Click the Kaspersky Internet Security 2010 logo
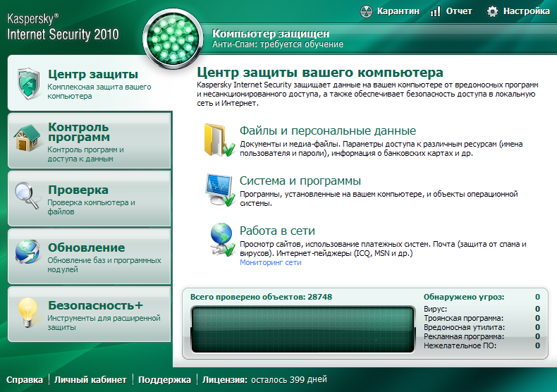The width and height of the screenshot is (557, 392). pos(63,27)
